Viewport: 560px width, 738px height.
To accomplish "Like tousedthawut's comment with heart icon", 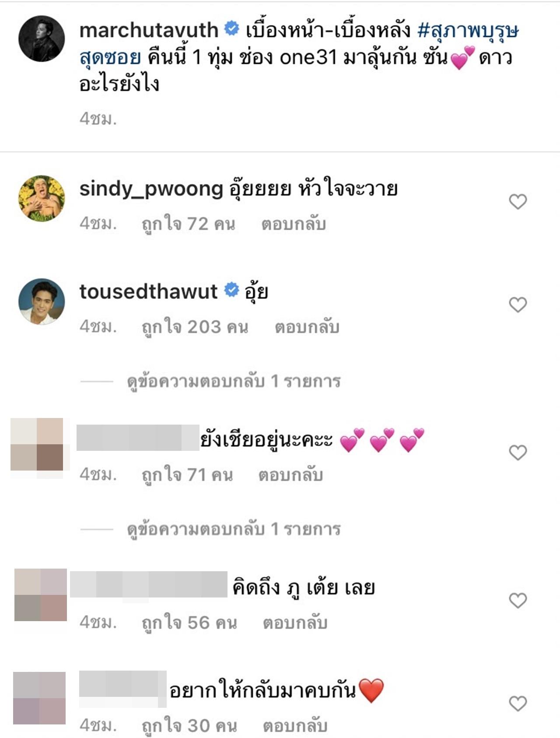I will 518,305.
